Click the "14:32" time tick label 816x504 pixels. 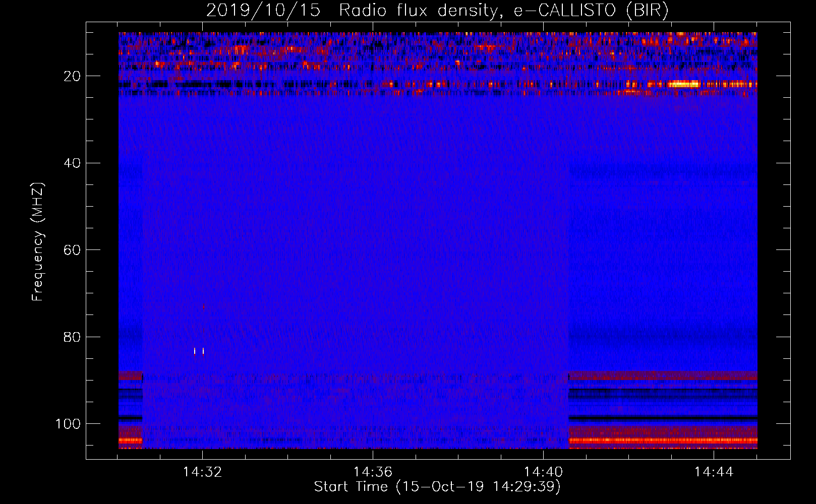[x=202, y=472]
